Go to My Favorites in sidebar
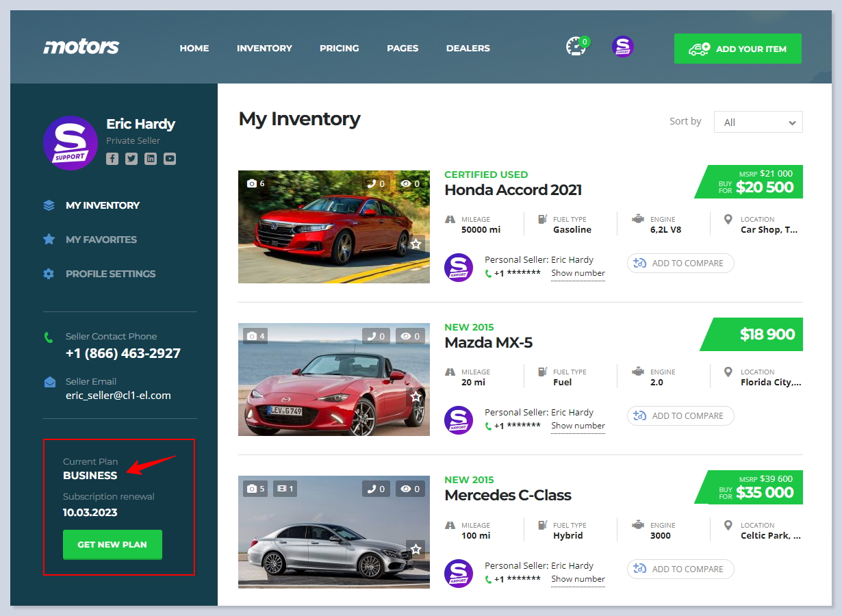The width and height of the screenshot is (842, 616). pos(101,240)
